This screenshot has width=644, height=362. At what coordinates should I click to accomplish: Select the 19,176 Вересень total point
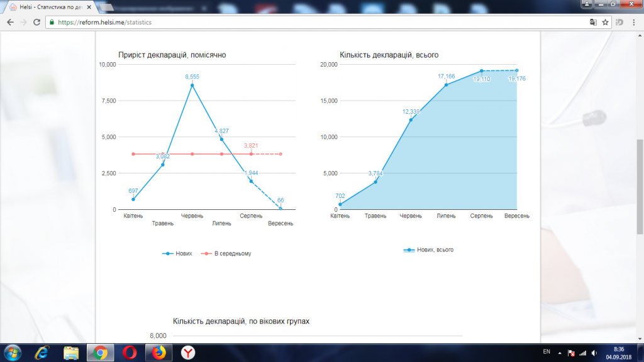[517, 70]
